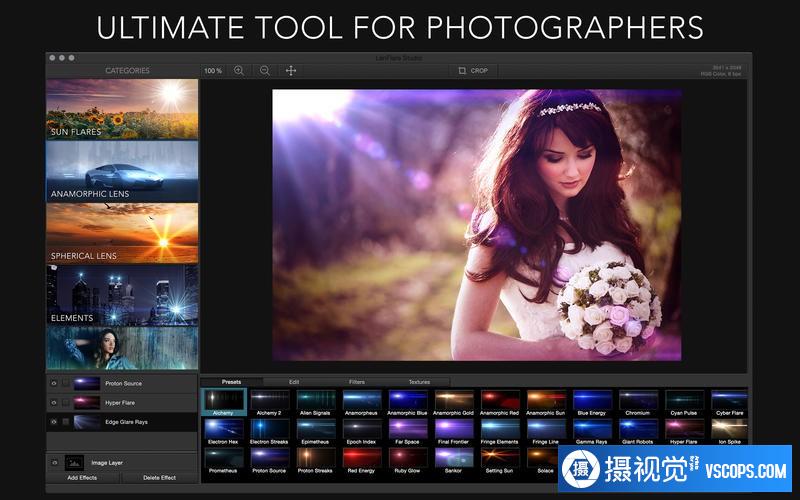Tick the checkbox on Proton Source layer
800x500 pixels.
click(x=66, y=383)
